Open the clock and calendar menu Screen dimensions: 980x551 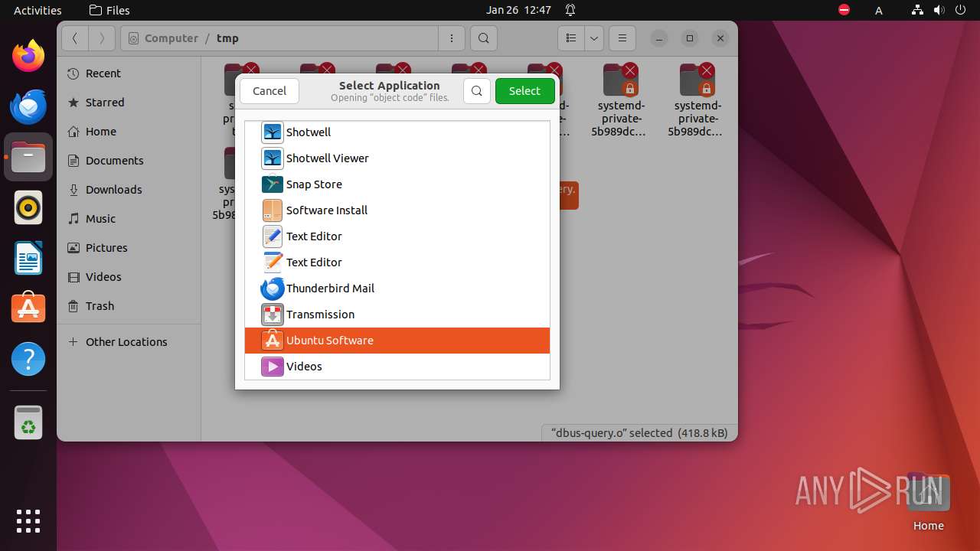click(518, 10)
